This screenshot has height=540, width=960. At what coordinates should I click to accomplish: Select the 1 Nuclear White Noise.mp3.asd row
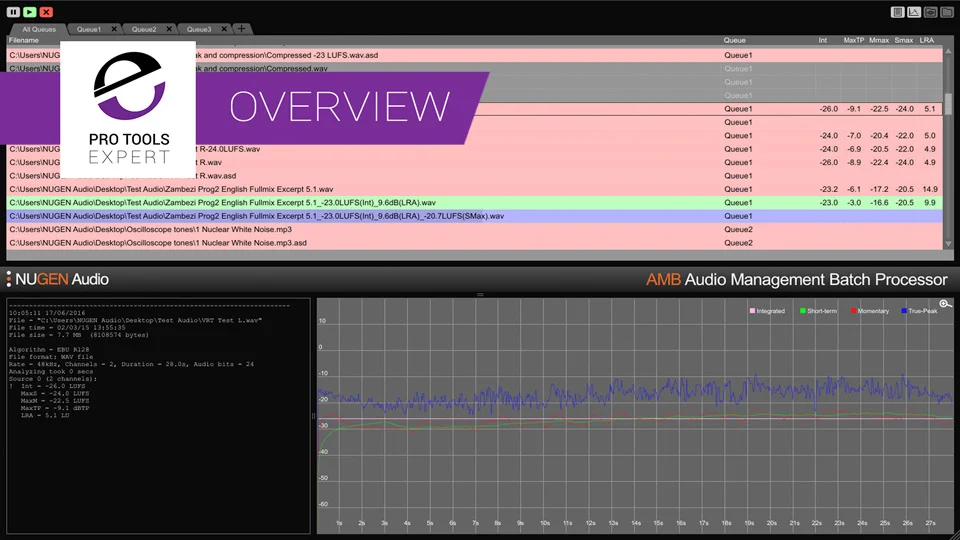coord(474,243)
